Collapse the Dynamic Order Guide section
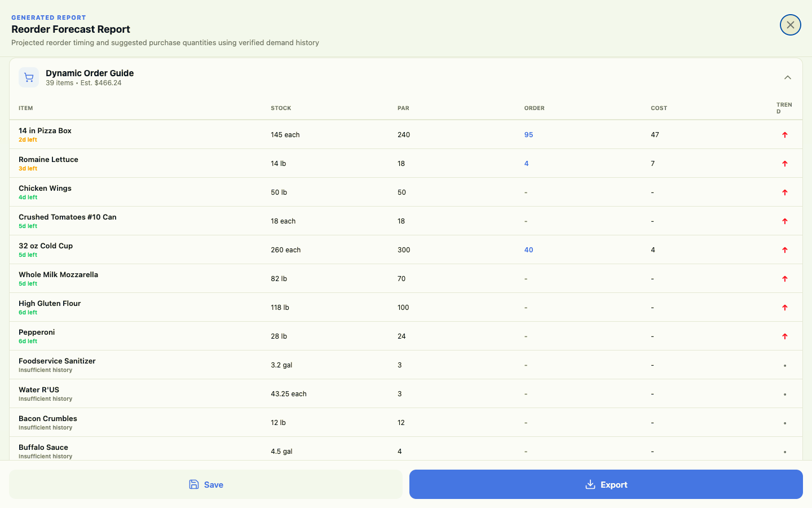The width and height of the screenshot is (812, 508). coord(788,77)
